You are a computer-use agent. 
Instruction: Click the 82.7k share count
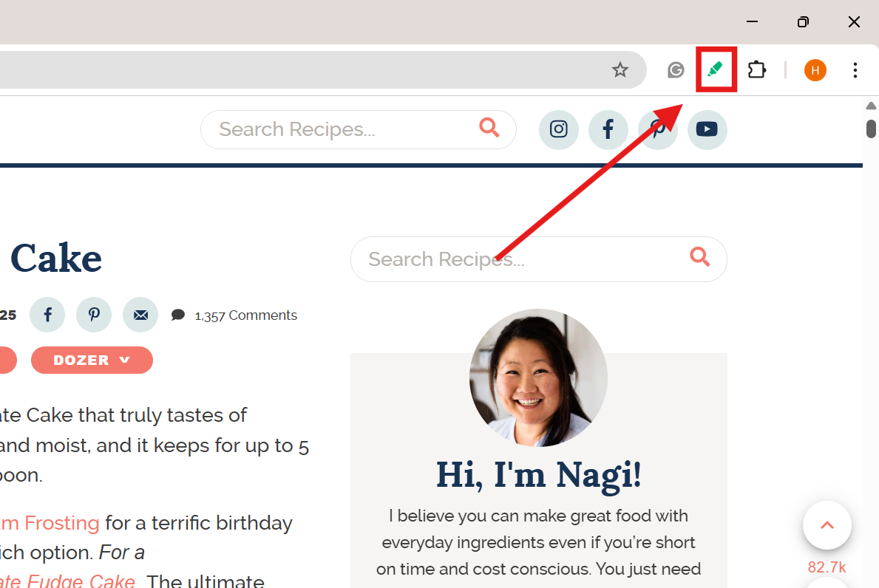click(827, 567)
